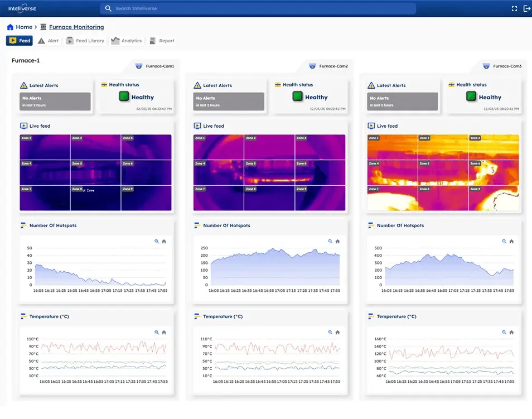Select the Feed tab
This screenshot has width=532, height=419.
(20, 41)
